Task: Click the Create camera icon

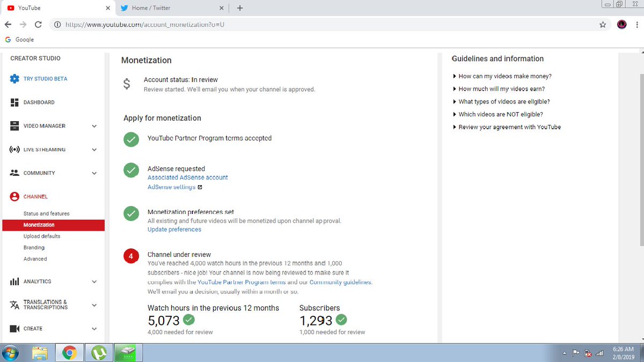Action: point(15,329)
